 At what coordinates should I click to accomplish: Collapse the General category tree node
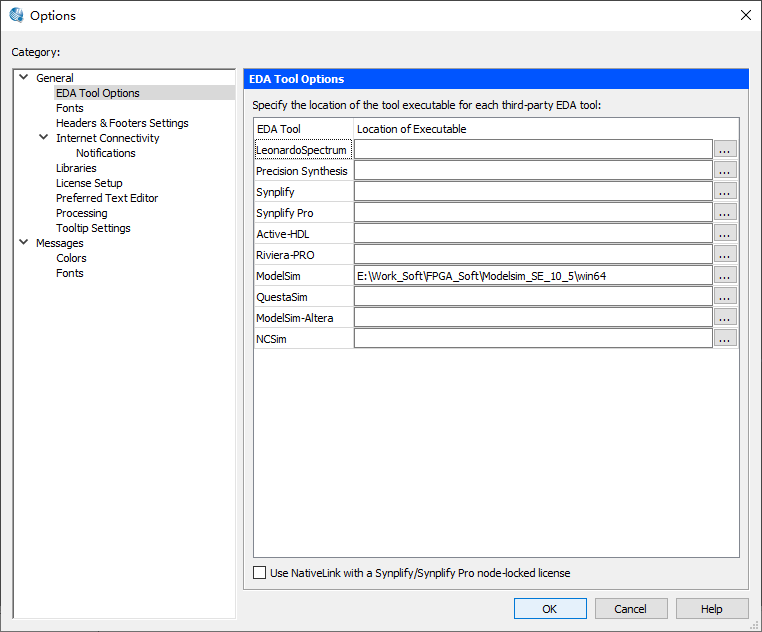[23, 77]
